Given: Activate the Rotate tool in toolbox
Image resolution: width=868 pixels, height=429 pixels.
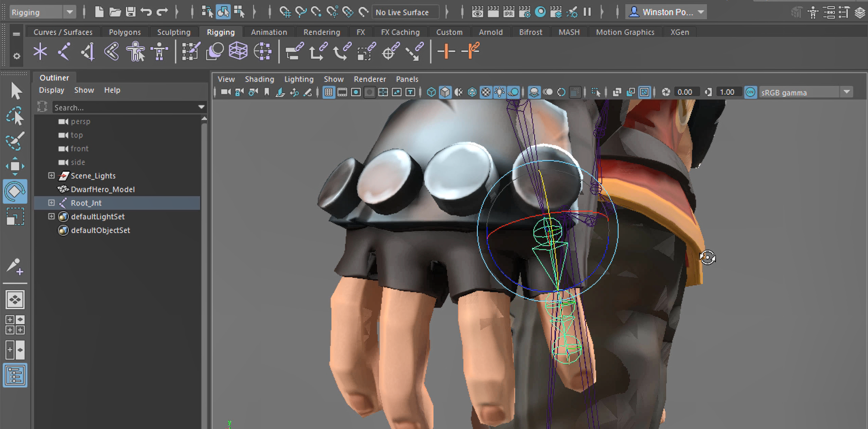Looking at the screenshot, I should click(15, 192).
